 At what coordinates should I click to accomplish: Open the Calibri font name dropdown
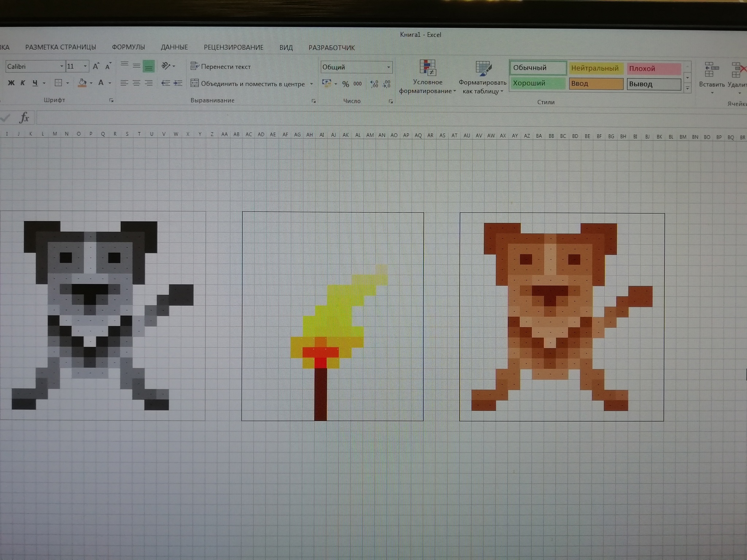pos(61,66)
